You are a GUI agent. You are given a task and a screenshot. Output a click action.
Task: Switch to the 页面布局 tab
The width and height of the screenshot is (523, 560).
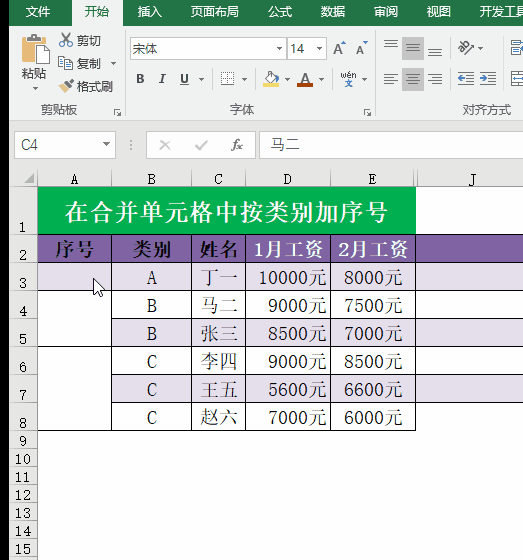pyautogui.click(x=214, y=12)
